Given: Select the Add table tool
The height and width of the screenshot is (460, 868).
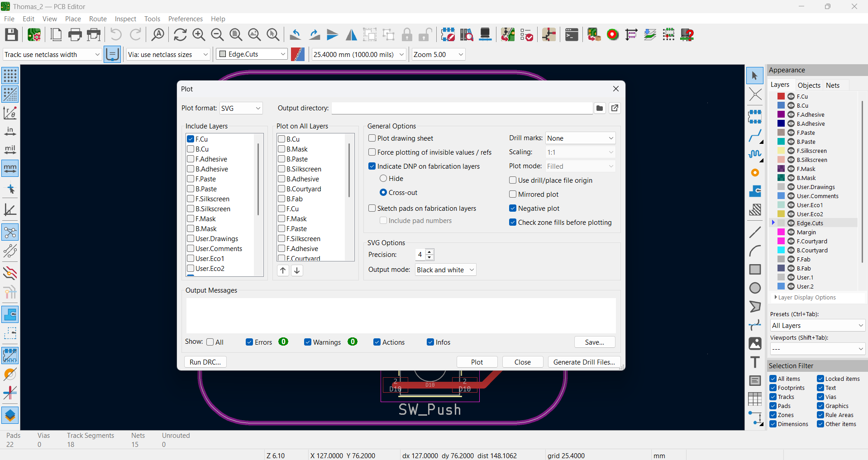Looking at the screenshot, I should tap(755, 399).
